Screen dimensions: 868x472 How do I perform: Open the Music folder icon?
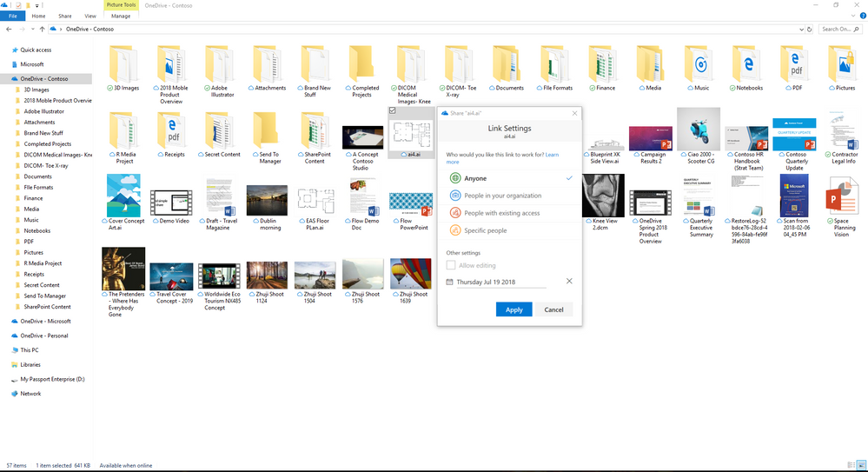tap(699, 64)
